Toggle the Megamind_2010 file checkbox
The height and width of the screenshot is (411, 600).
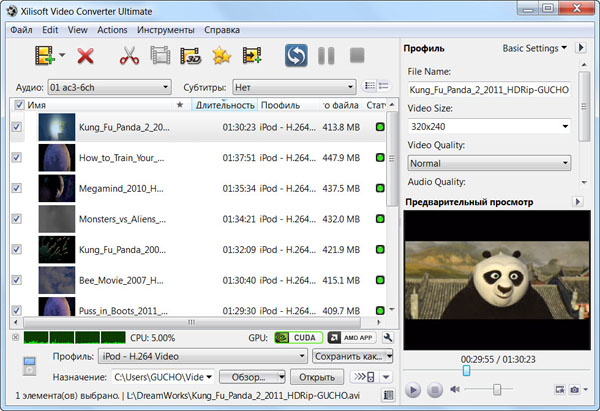pos(17,188)
